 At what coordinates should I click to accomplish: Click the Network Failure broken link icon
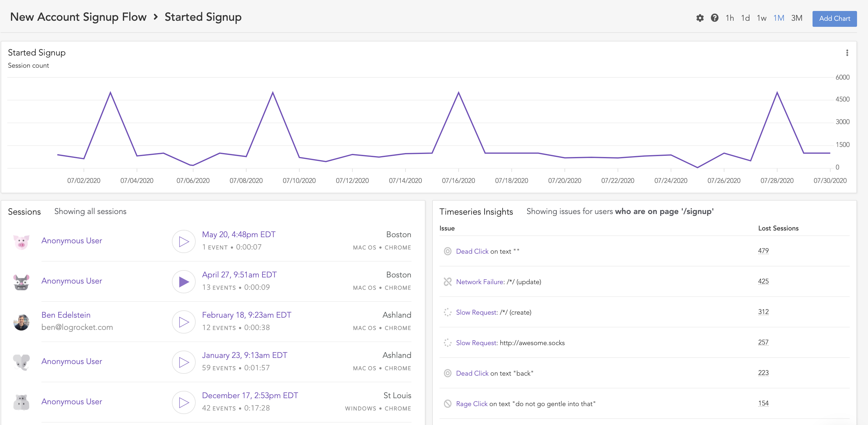click(x=447, y=282)
